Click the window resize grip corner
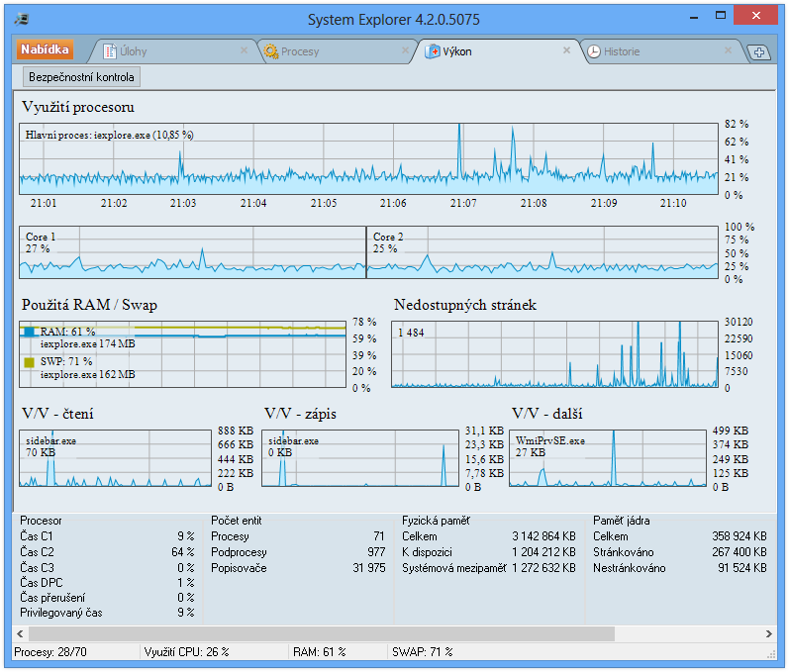789x672 pixels. tap(771, 654)
